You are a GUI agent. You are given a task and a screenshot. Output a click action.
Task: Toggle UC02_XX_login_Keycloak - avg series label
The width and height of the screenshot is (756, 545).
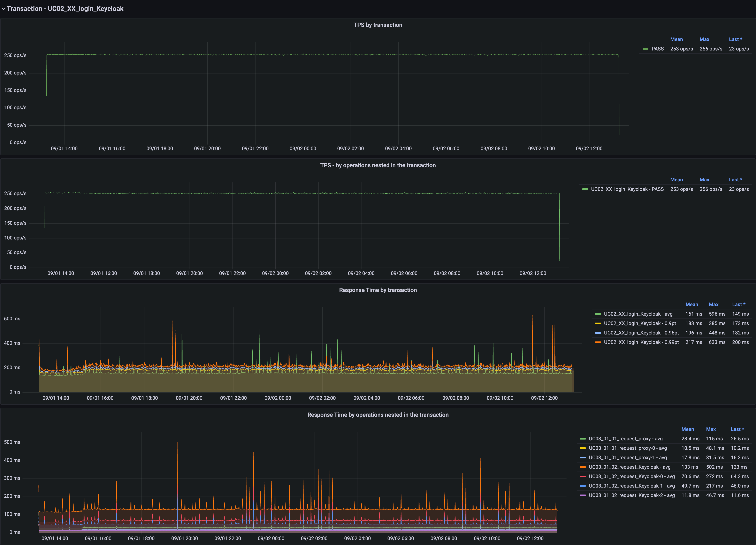(638, 314)
